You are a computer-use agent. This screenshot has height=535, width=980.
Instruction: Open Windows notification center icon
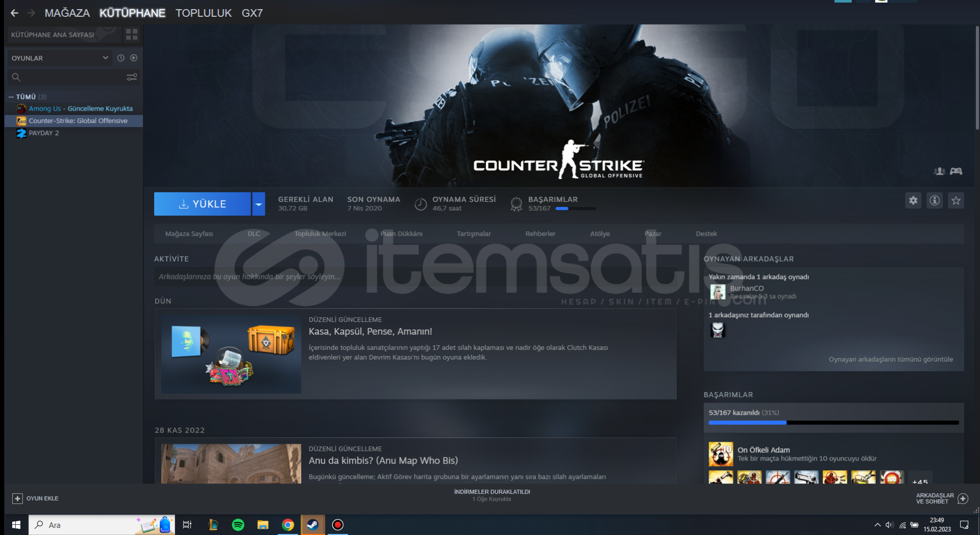[x=964, y=525]
